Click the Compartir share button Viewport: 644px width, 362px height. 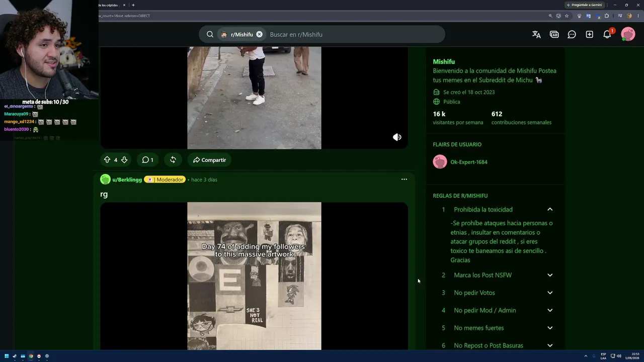(209, 160)
